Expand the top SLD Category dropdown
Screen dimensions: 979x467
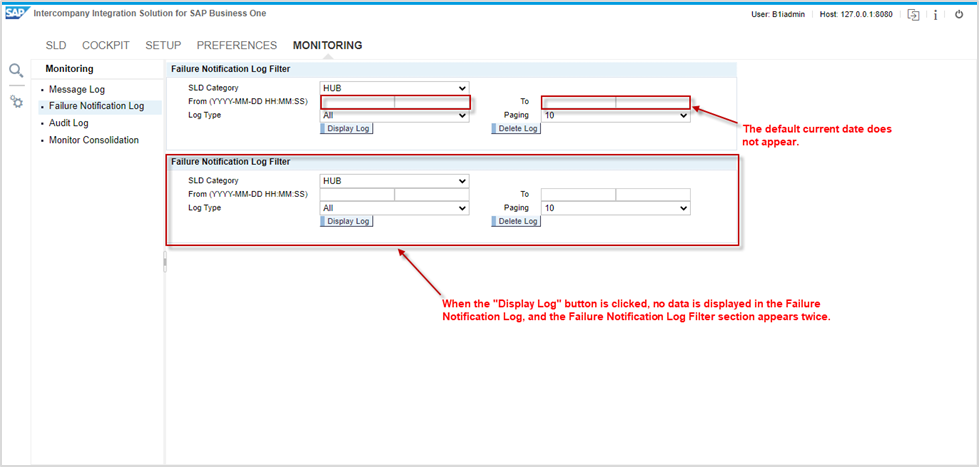[394, 88]
